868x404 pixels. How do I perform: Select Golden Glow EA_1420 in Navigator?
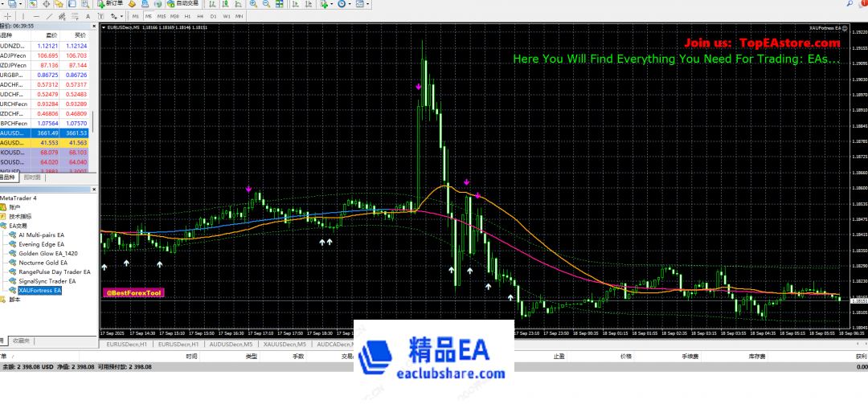click(x=48, y=253)
